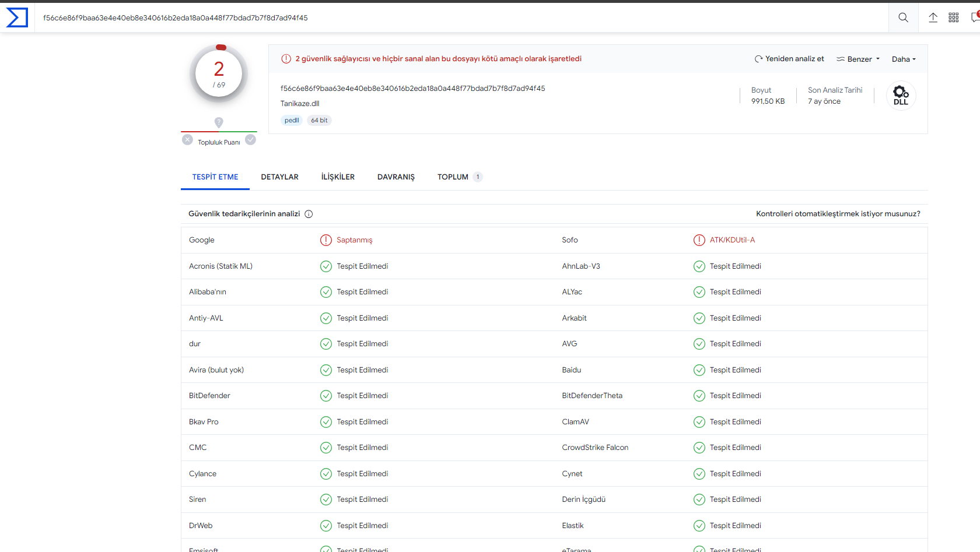The image size is (980, 552).
Task: Open the TOPLUM tab
Action: (460, 177)
